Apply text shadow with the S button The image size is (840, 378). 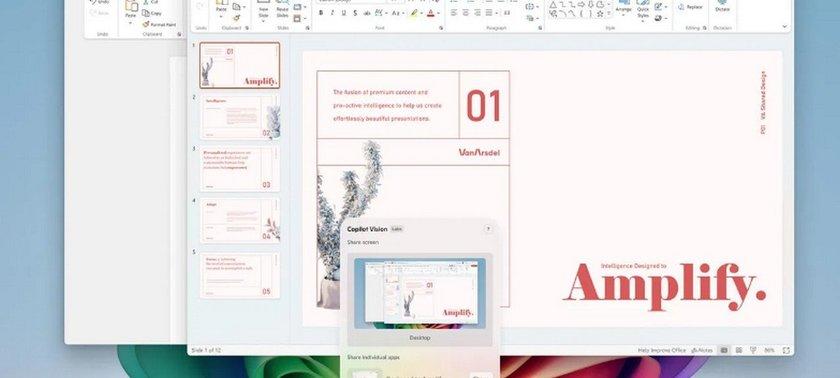(355, 13)
